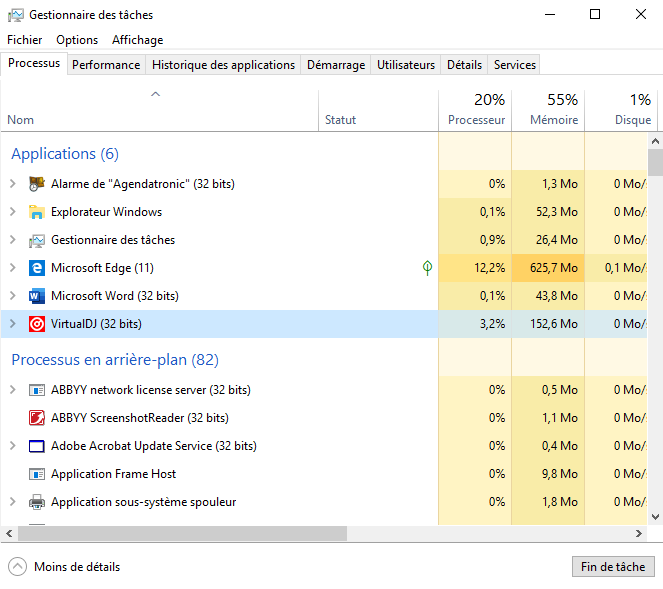Sort by the Statut column header

coord(378,111)
